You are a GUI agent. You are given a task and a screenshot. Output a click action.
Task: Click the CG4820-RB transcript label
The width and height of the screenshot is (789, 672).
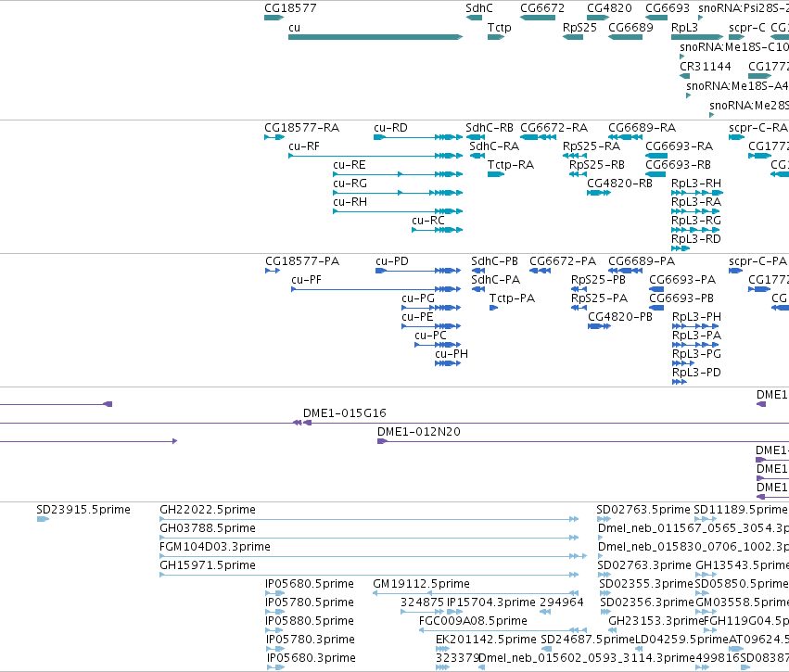[619, 184]
